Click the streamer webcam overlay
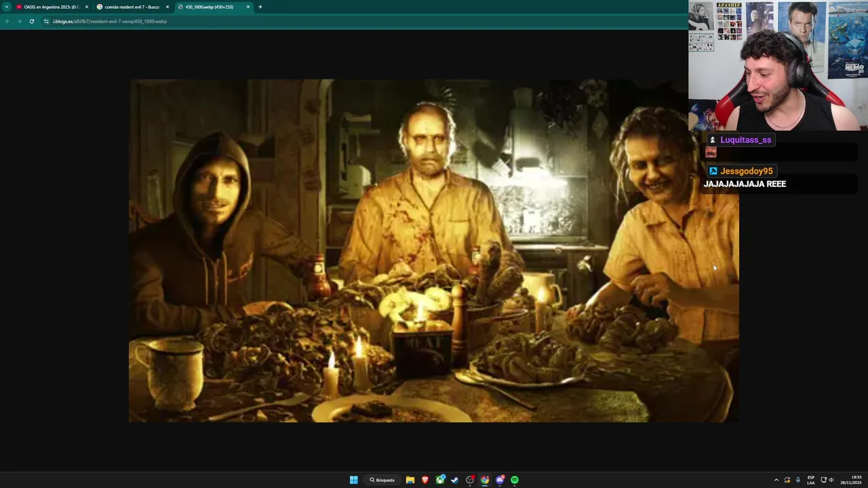The width and height of the screenshot is (868, 488). 778,65
